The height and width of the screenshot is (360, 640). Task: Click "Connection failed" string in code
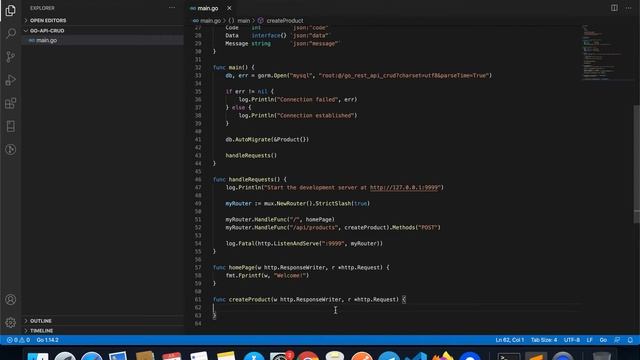(x=307, y=100)
